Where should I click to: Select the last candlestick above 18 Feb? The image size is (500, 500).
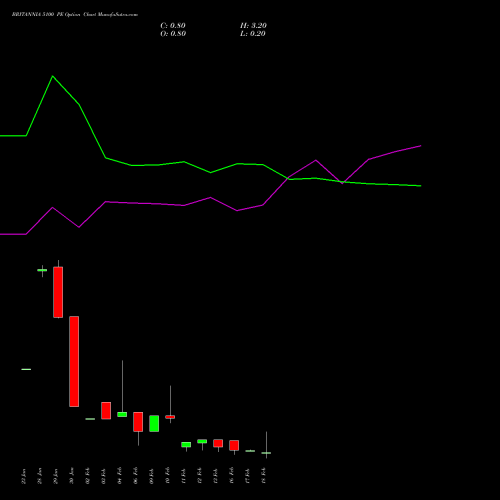[x=266, y=453]
